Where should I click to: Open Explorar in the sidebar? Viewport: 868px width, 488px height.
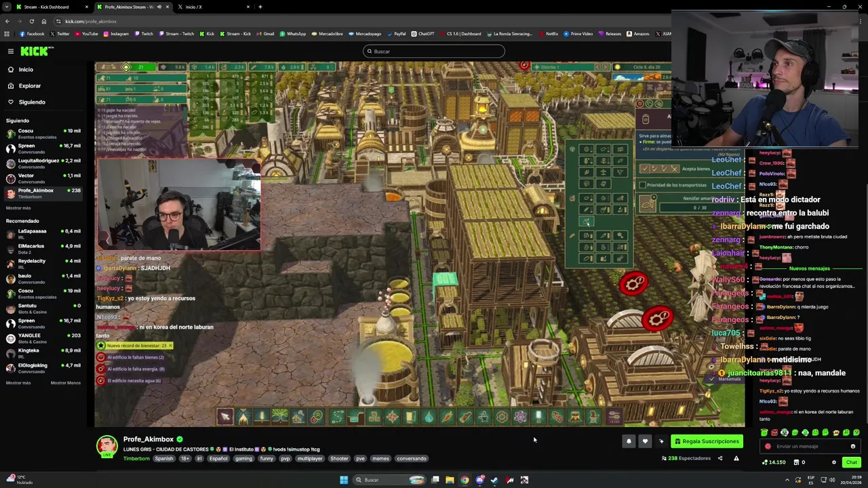point(30,86)
